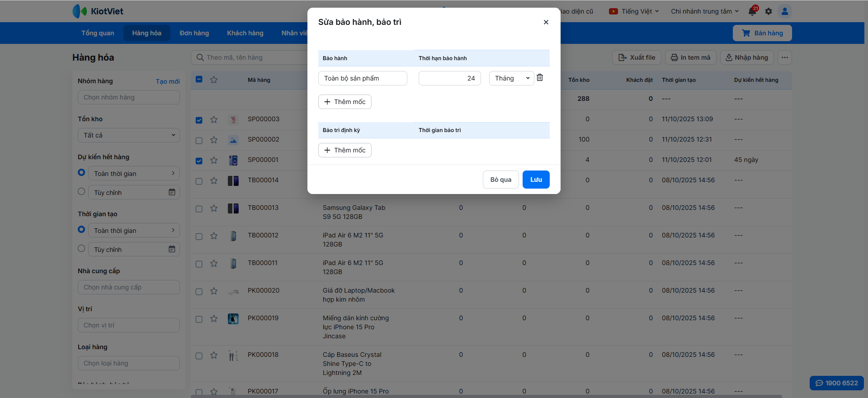The width and height of the screenshot is (868, 398).
Task: Click Tạo mới link beside Nhóm hàng
Action: (x=168, y=81)
